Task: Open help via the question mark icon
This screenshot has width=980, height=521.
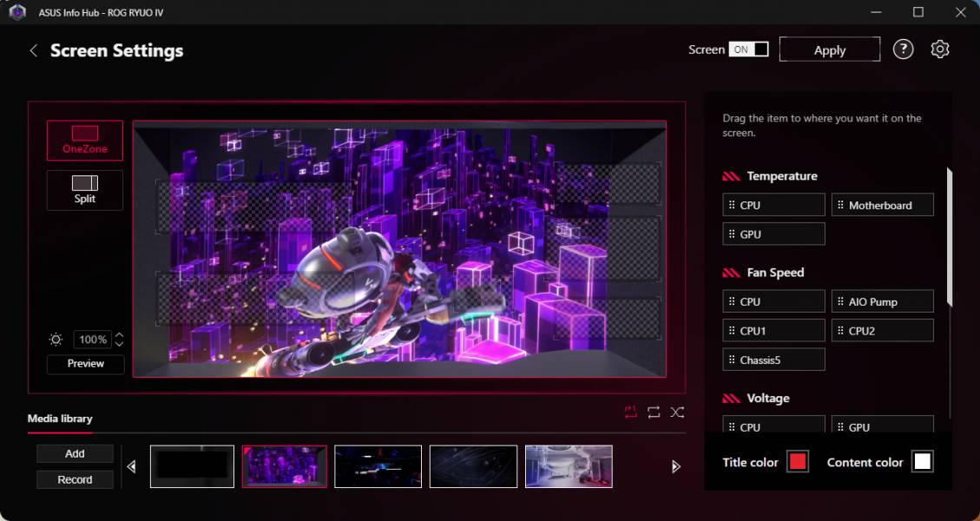Action: (903, 49)
